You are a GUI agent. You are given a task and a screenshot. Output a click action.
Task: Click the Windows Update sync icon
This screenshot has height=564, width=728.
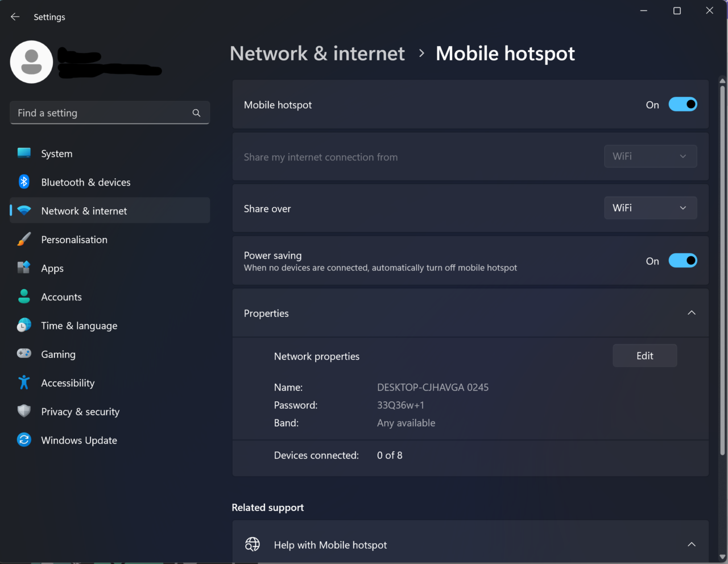[24, 440]
